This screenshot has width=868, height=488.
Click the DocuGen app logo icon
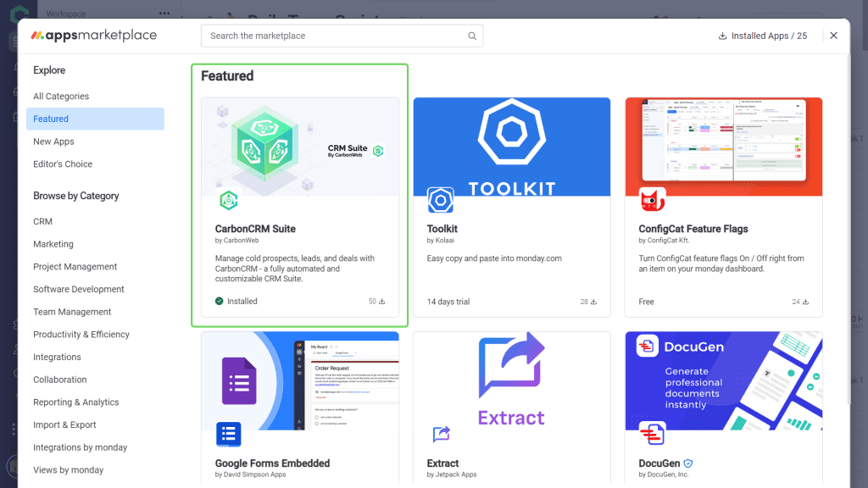coord(652,435)
